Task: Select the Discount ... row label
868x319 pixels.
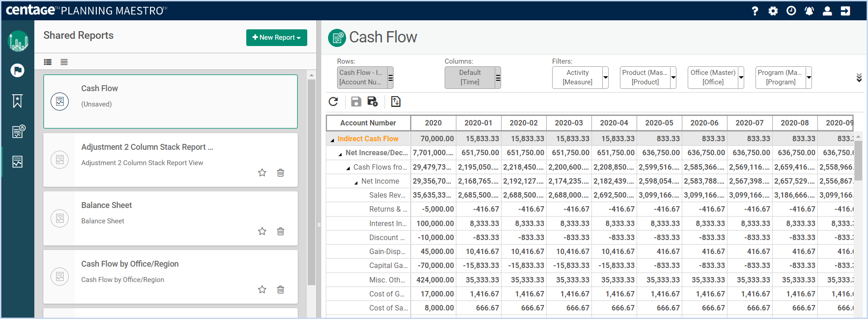Action: (x=387, y=237)
